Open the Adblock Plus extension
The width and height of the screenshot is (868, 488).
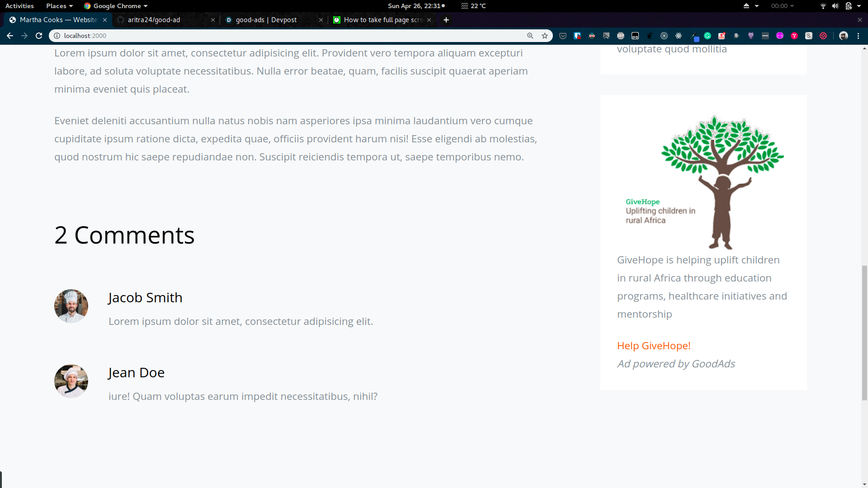tap(621, 36)
